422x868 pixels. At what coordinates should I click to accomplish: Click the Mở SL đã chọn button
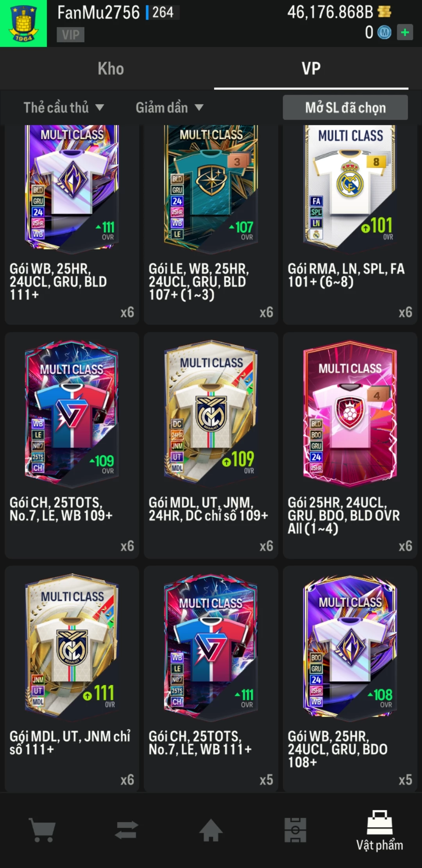(x=345, y=108)
